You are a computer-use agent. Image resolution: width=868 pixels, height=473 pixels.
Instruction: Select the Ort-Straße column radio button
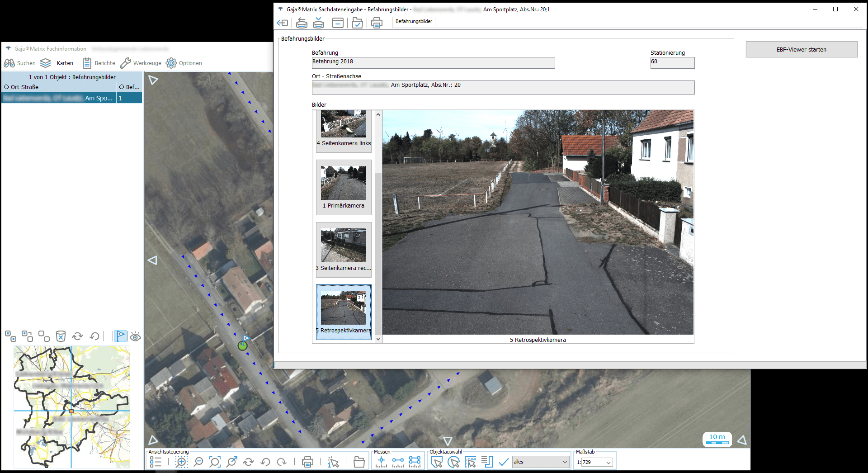click(x=7, y=87)
